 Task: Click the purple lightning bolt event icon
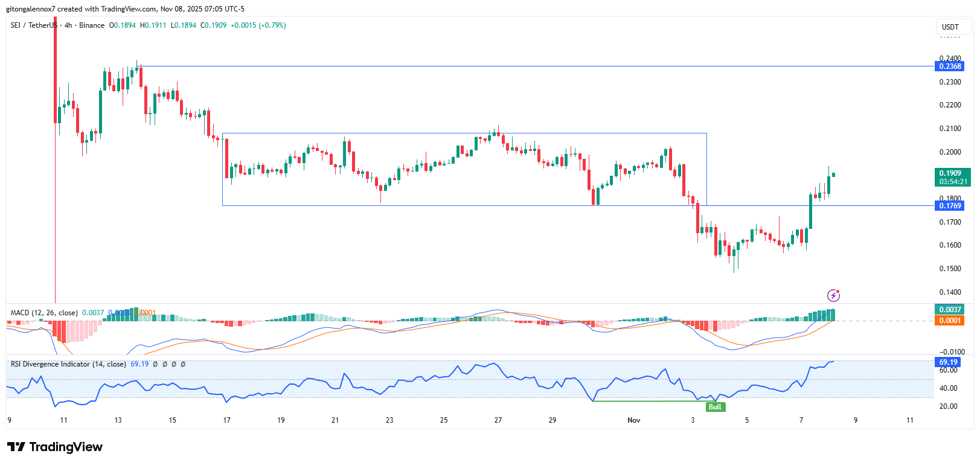click(x=833, y=295)
